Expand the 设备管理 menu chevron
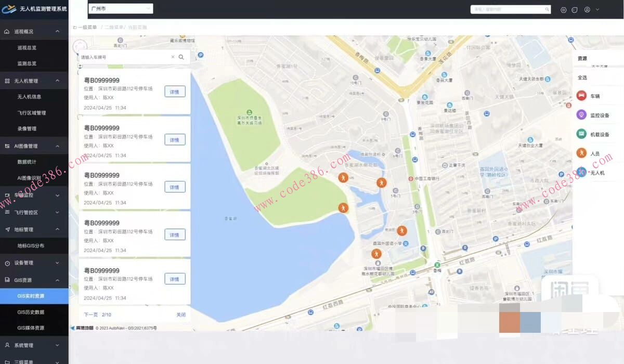 click(57, 263)
